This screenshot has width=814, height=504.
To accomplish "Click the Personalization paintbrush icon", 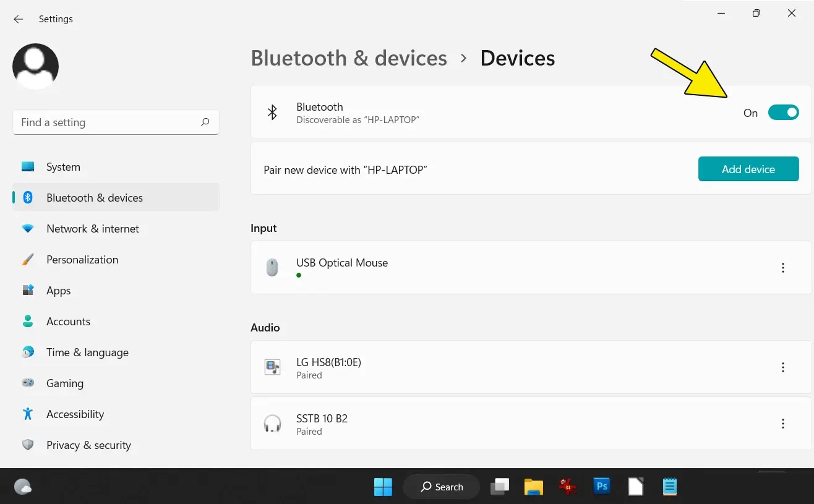I will point(28,259).
